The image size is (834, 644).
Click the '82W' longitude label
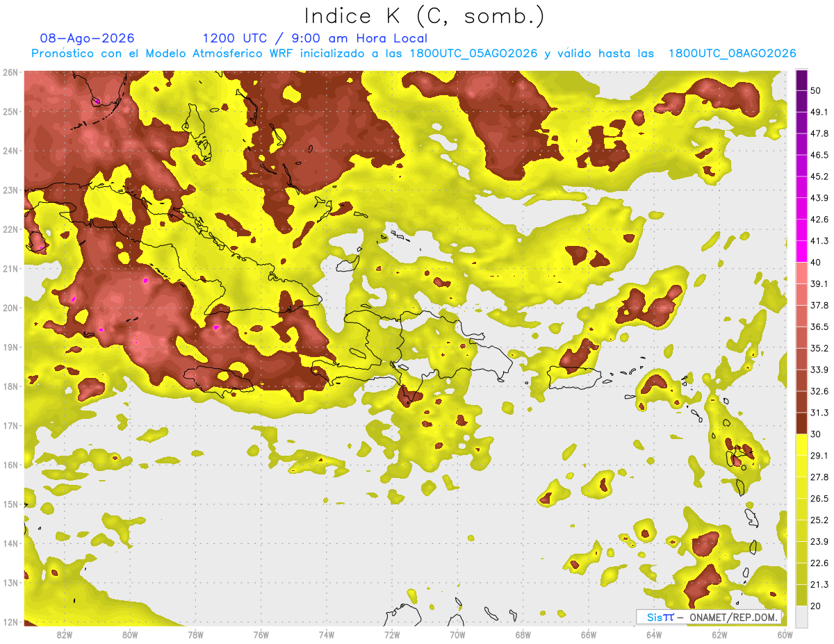[x=65, y=635]
